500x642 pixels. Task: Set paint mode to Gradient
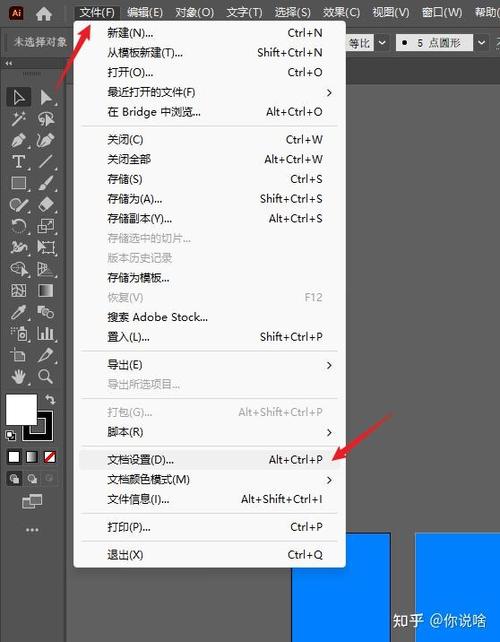(32, 457)
